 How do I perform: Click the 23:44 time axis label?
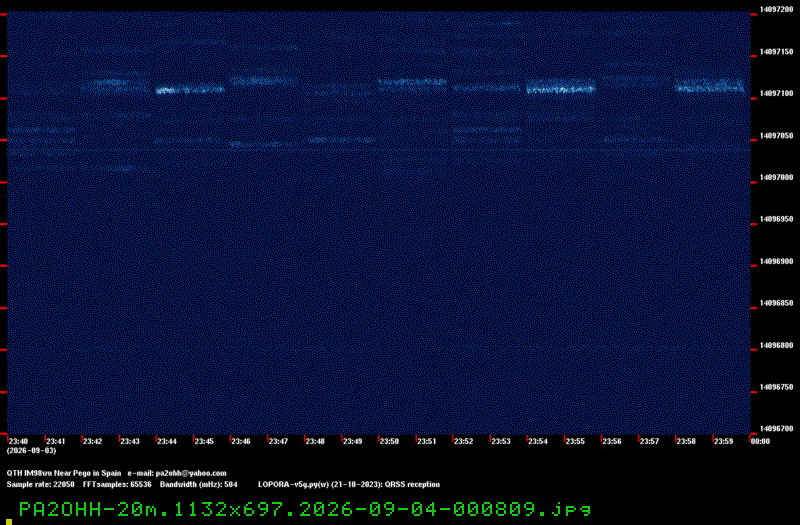pos(167,441)
